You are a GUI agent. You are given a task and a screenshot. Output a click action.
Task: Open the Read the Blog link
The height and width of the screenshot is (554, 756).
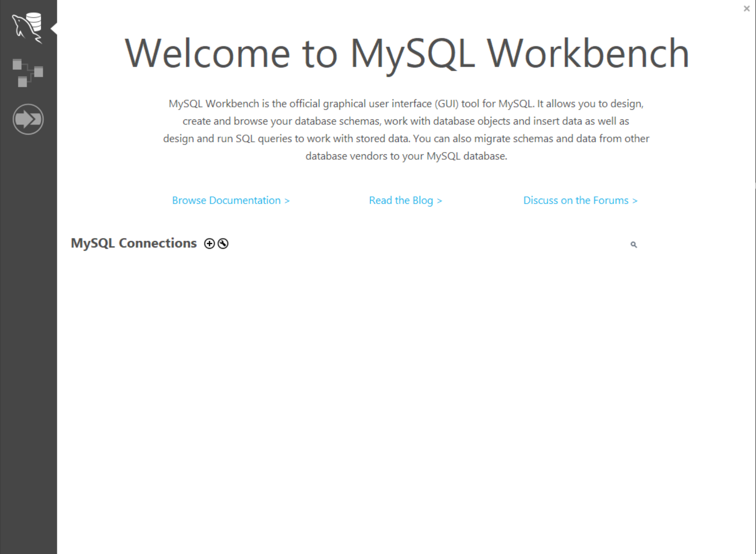point(406,200)
